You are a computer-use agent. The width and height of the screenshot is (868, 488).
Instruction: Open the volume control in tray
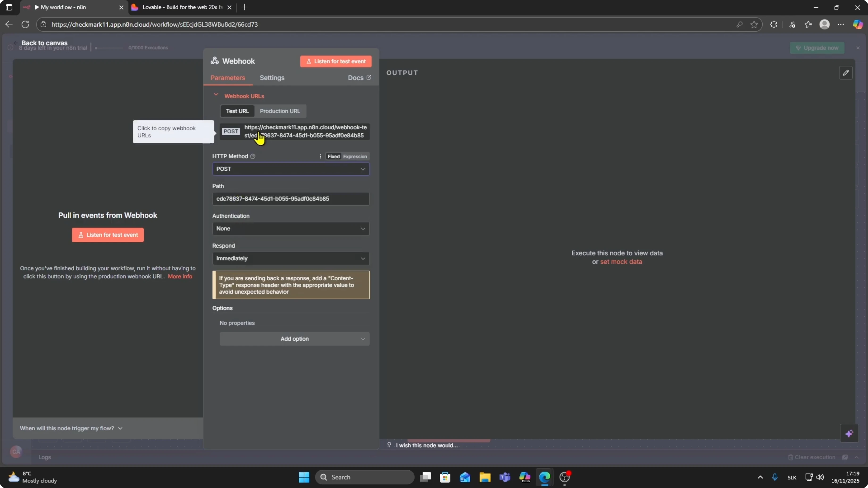tap(820, 477)
